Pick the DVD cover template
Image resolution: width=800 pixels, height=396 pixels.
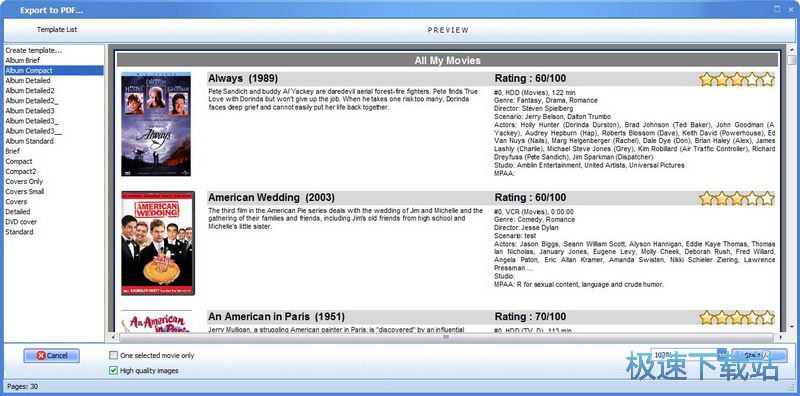21,222
